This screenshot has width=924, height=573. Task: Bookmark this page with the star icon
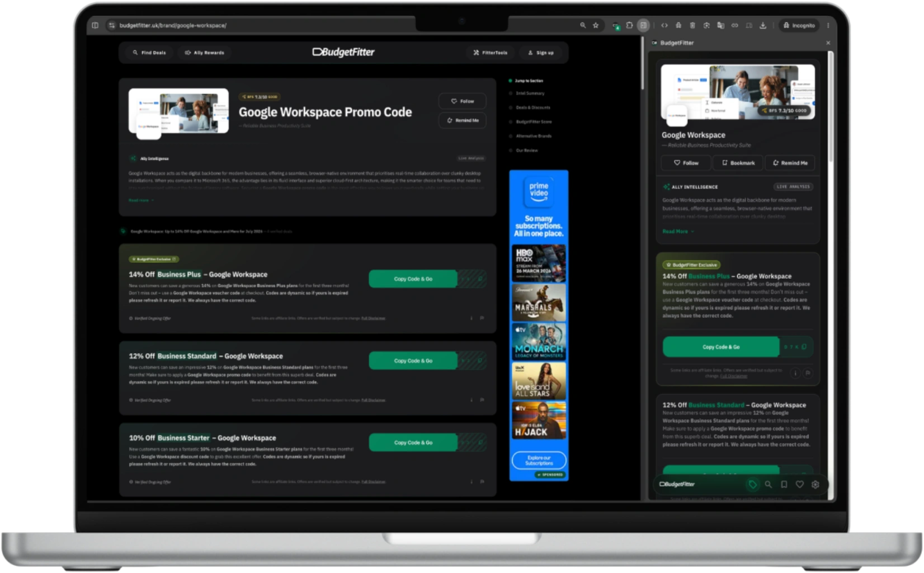point(596,25)
